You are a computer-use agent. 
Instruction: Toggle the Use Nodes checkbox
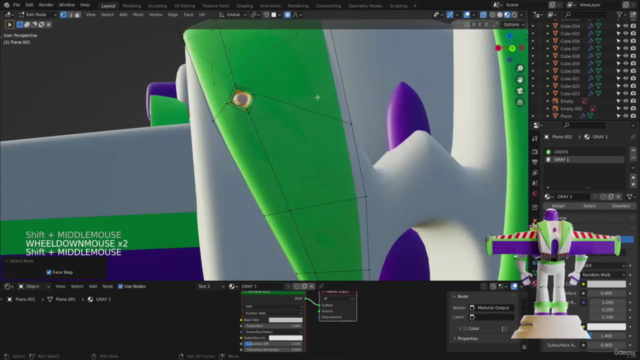tap(120, 287)
